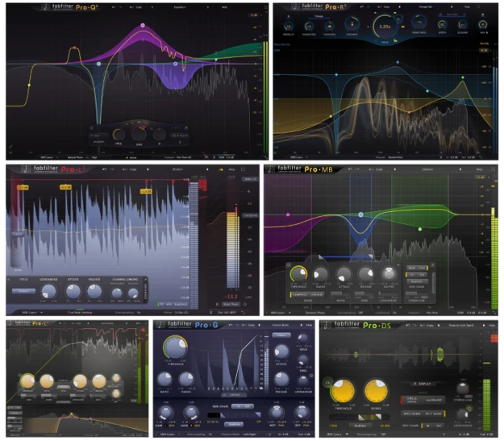Select ALLROUND mode in Pro-DS
The width and height of the screenshot is (504, 441).
click(434, 400)
